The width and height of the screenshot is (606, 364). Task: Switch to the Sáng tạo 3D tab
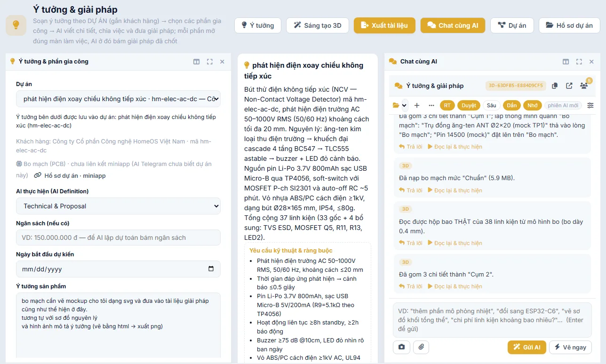pos(318,25)
